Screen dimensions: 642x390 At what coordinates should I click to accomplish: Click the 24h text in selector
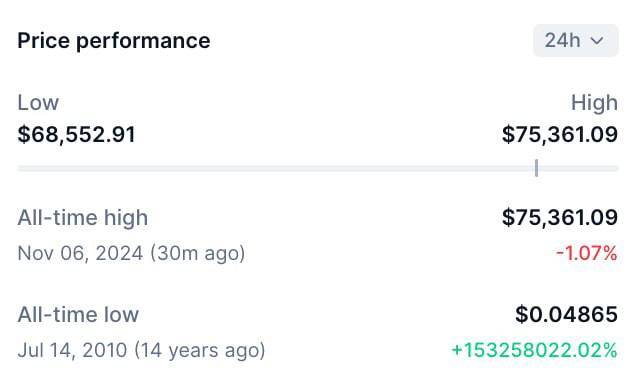(563, 41)
